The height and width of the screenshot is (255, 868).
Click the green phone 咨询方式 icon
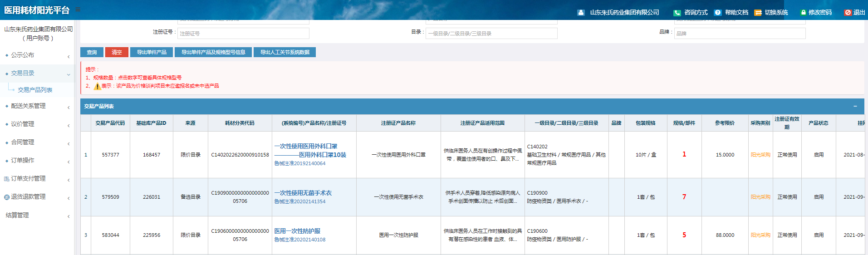[x=677, y=13]
